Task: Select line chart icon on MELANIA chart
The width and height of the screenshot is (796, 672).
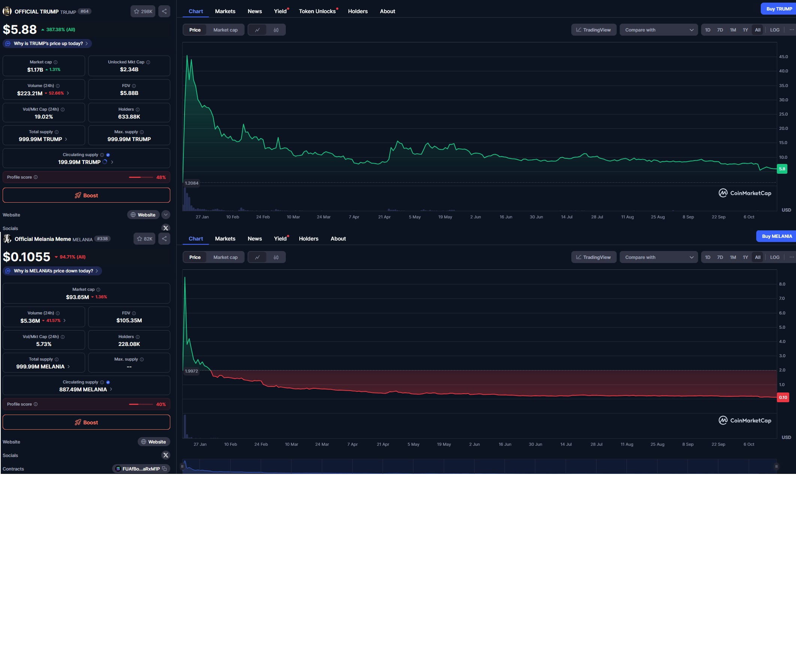Action: [257, 257]
